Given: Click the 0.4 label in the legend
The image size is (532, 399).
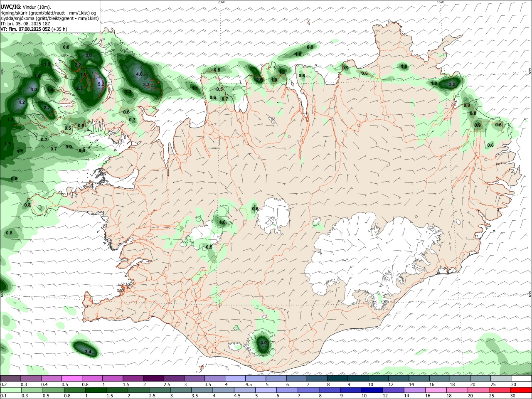Looking at the screenshot, I should (44, 384).
